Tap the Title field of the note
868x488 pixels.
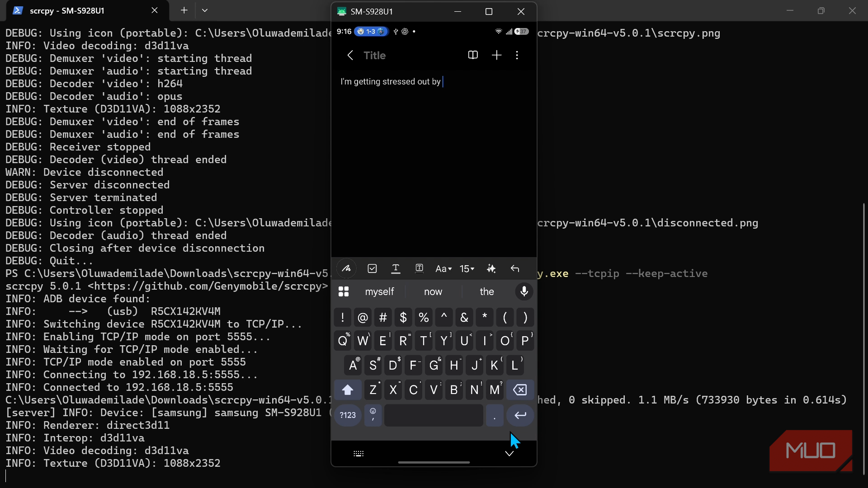(375, 55)
